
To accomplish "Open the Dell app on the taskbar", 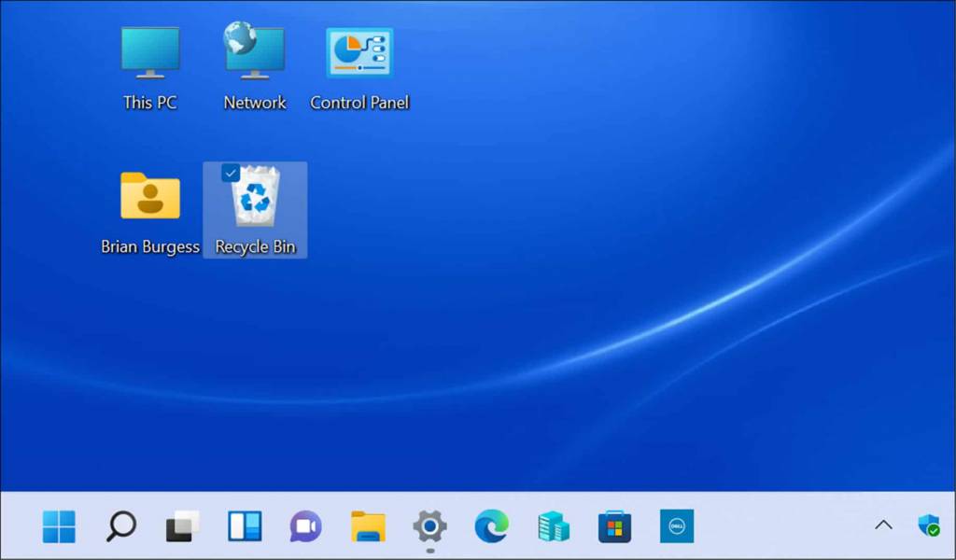I will tap(676, 525).
